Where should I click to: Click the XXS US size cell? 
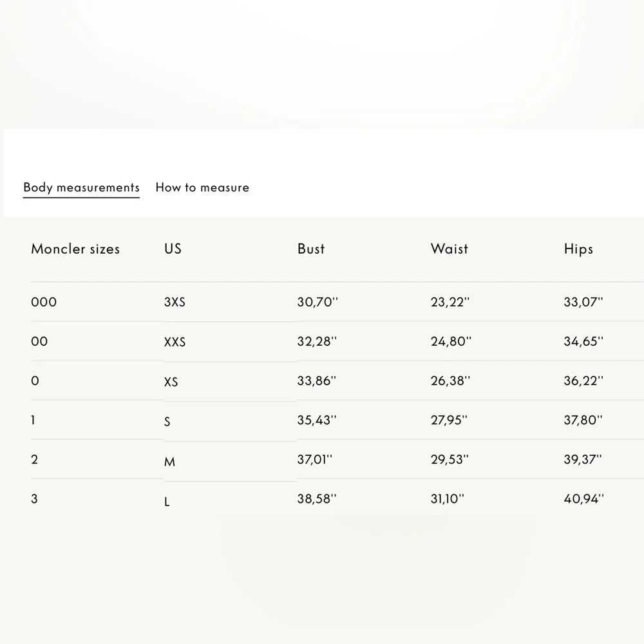[x=175, y=342]
